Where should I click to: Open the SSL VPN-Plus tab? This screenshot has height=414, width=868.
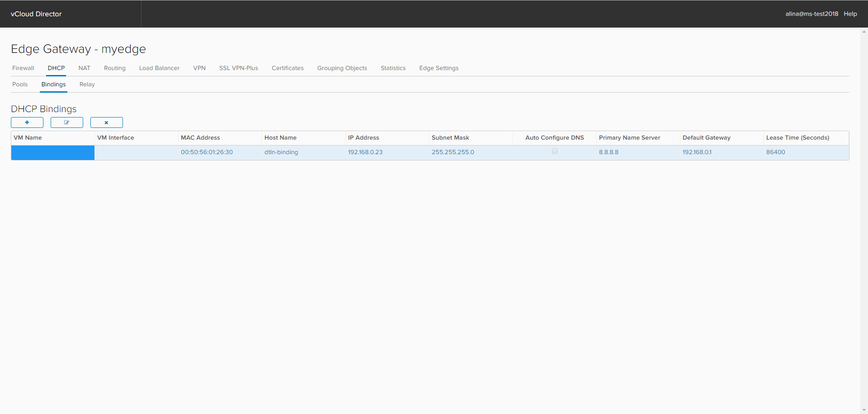click(238, 68)
